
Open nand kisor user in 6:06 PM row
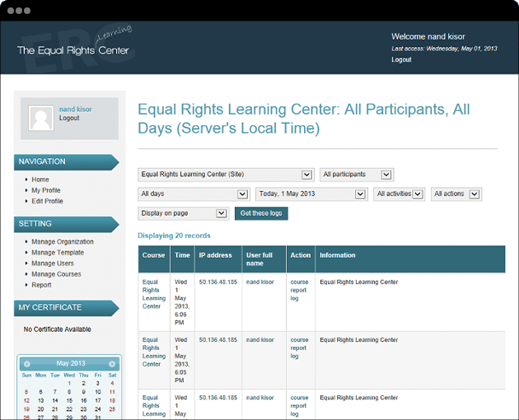pyautogui.click(x=260, y=282)
